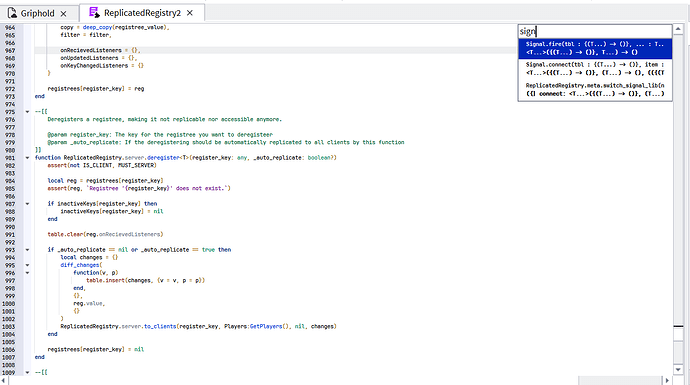Collapse the comment block at line 1009
This screenshot has height=385, width=690.
coord(27,373)
